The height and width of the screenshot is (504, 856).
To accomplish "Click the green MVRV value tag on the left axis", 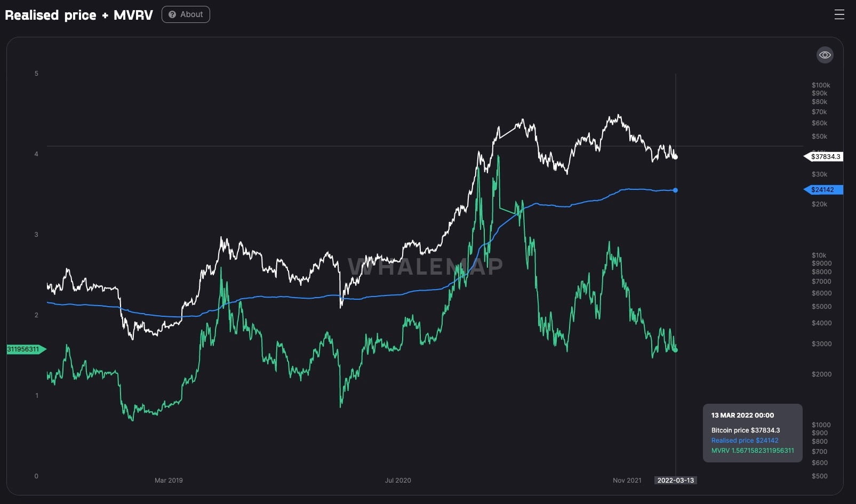I will point(25,349).
